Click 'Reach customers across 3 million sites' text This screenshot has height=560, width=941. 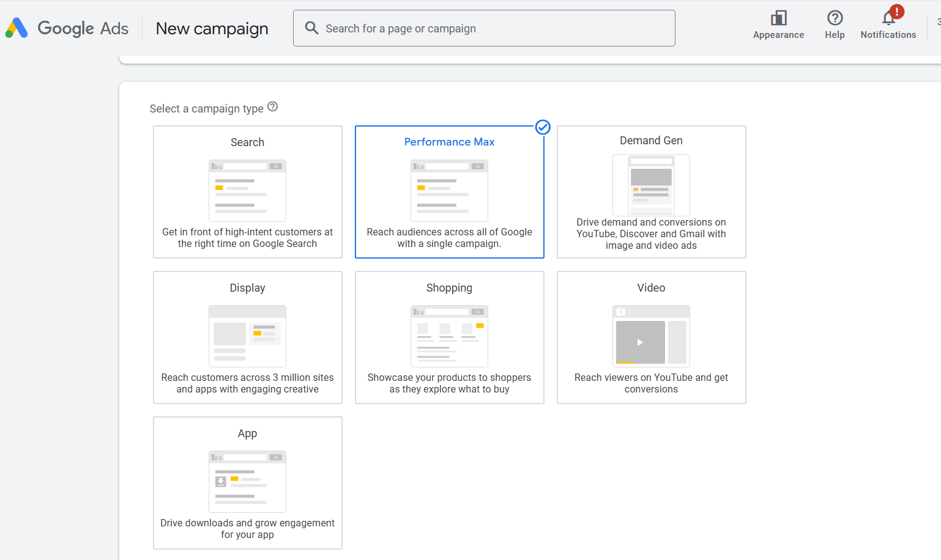coord(247,383)
